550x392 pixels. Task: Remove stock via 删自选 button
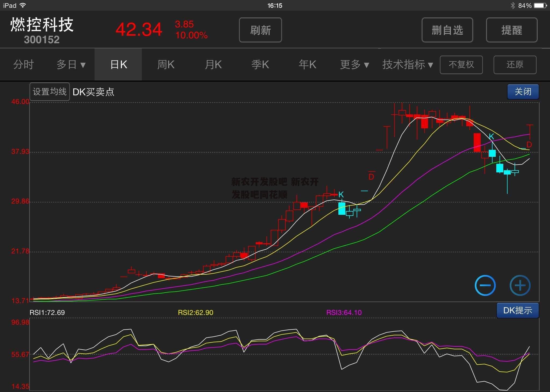[447, 30]
